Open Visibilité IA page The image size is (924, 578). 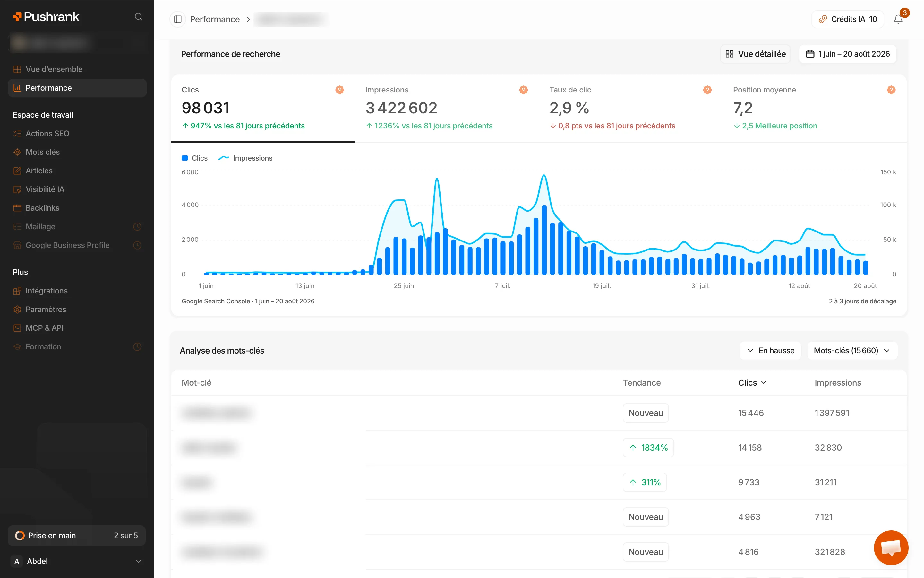coord(77,189)
